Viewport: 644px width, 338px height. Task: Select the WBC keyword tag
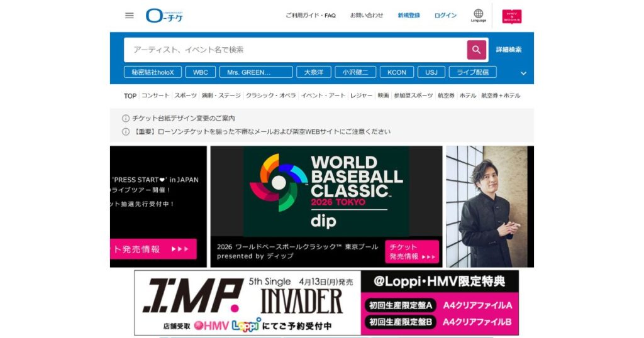[x=201, y=72]
